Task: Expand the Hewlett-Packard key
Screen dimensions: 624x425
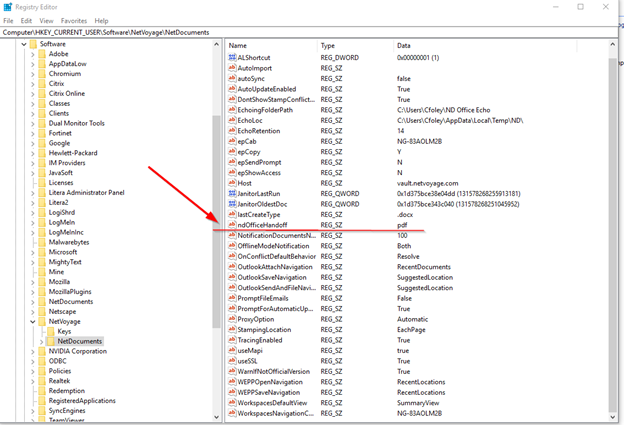Action: [x=33, y=153]
